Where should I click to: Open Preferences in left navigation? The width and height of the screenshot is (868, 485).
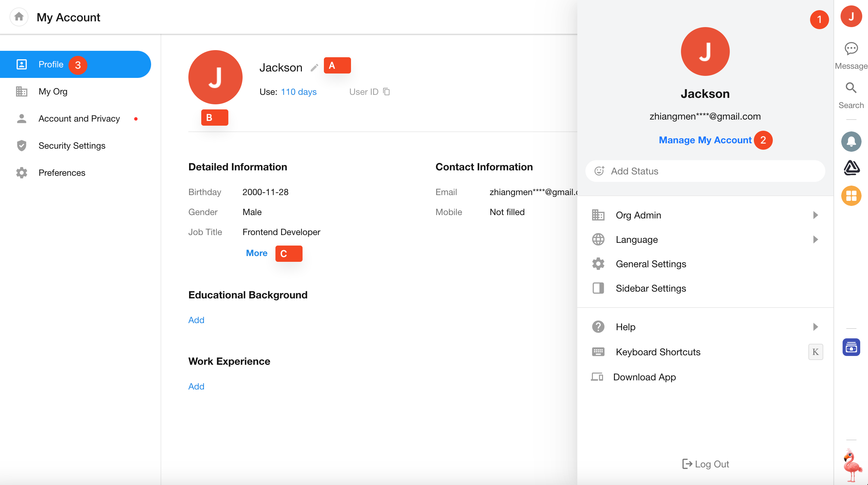pos(62,173)
